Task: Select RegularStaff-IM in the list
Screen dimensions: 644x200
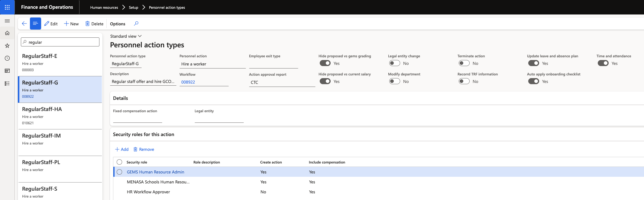Action: pyautogui.click(x=60, y=143)
